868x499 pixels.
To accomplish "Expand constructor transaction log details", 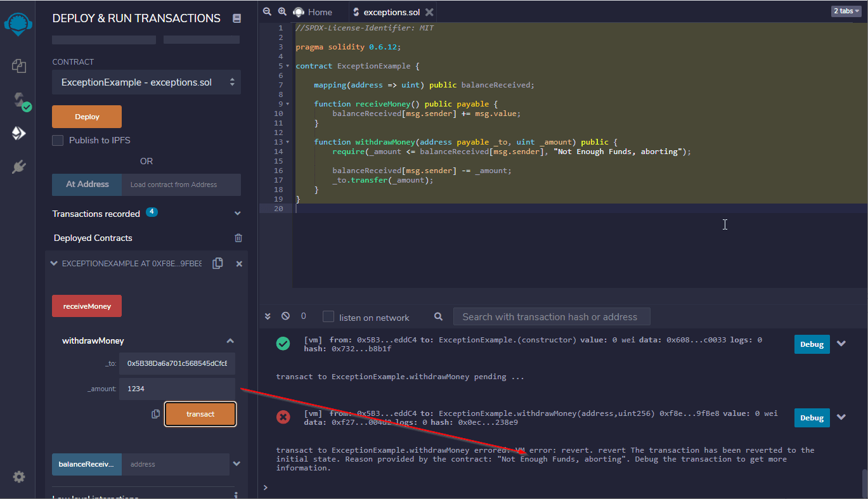I will (x=841, y=344).
